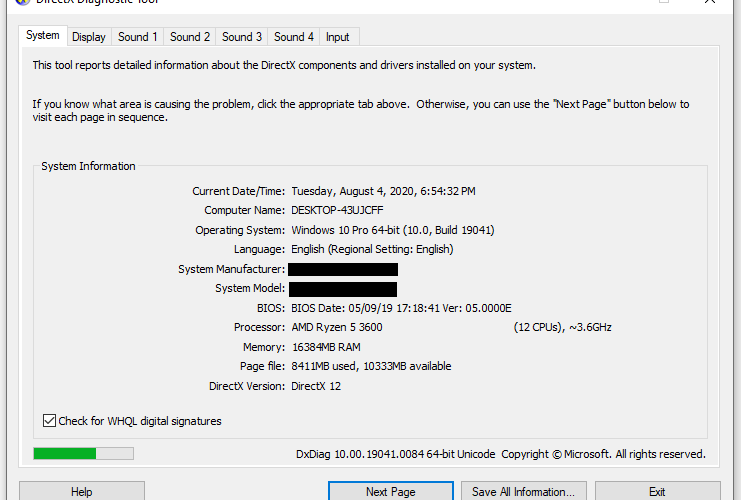Viewport: 741px width, 500px height.
Task: Click the AMD Ryzen 5 3600 processor text
Action: point(337,328)
